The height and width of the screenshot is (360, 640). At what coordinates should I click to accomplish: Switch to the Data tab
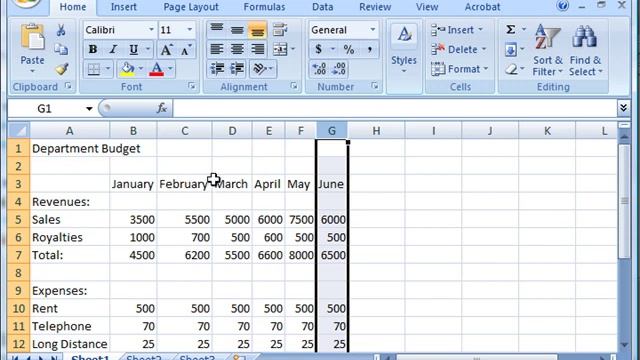coord(322,7)
